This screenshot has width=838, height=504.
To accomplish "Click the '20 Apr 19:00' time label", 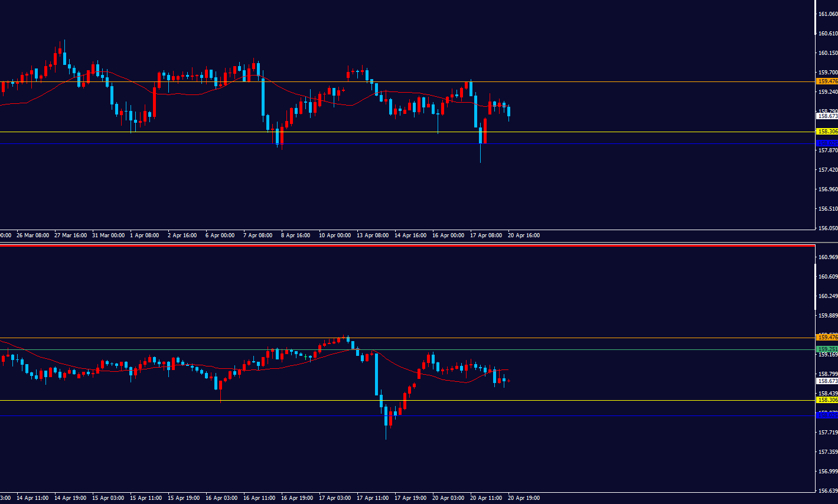I will 523,498.
